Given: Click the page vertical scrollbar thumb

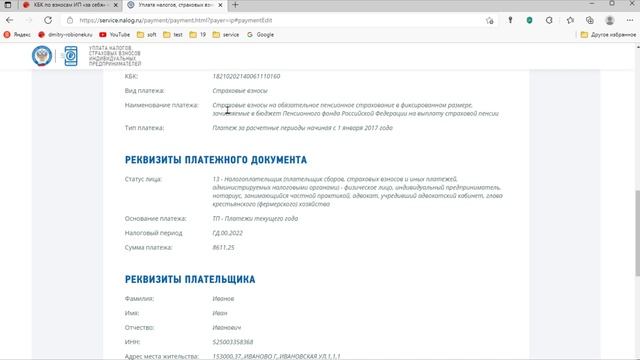Looking at the screenshot, I should (x=637, y=233).
